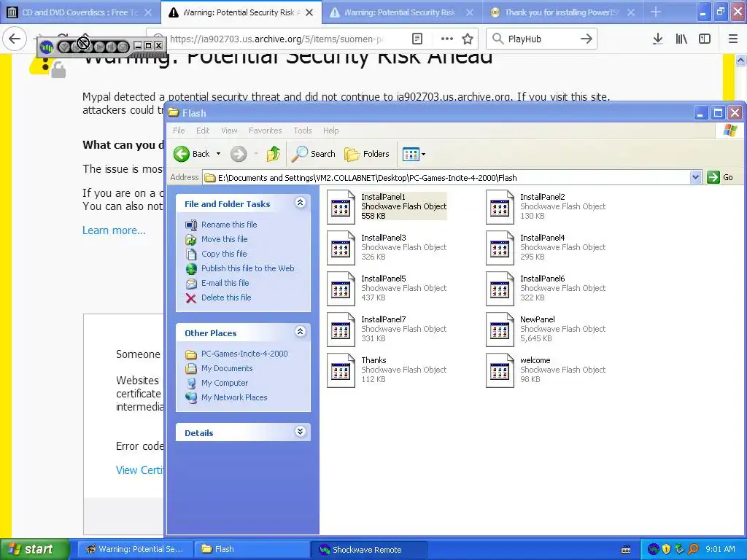Screen dimensions: 747x560
Task: Open the View menu in Explorer
Action: (229, 131)
